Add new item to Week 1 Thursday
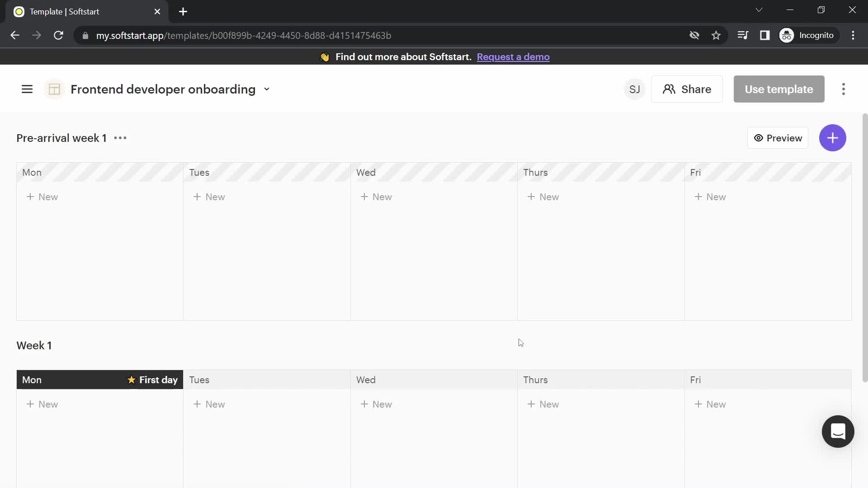Image resolution: width=868 pixels, height=488 pixels. coord(543,404)
